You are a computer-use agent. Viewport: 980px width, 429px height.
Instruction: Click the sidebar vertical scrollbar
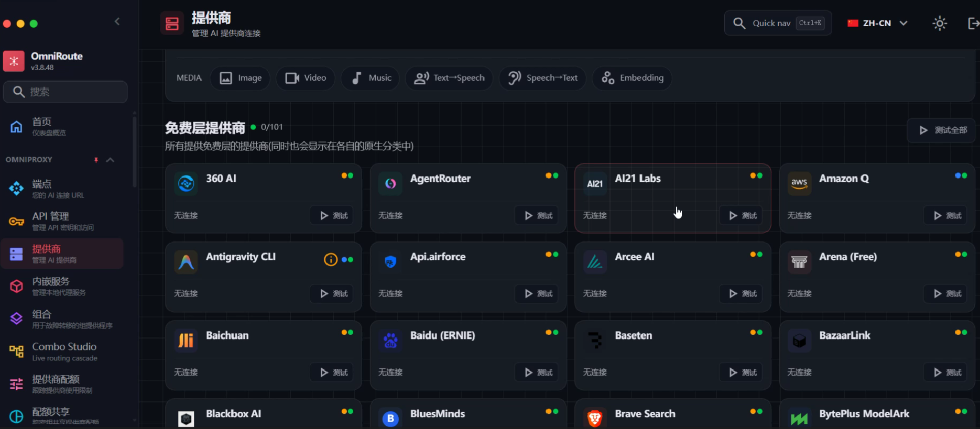135,151
